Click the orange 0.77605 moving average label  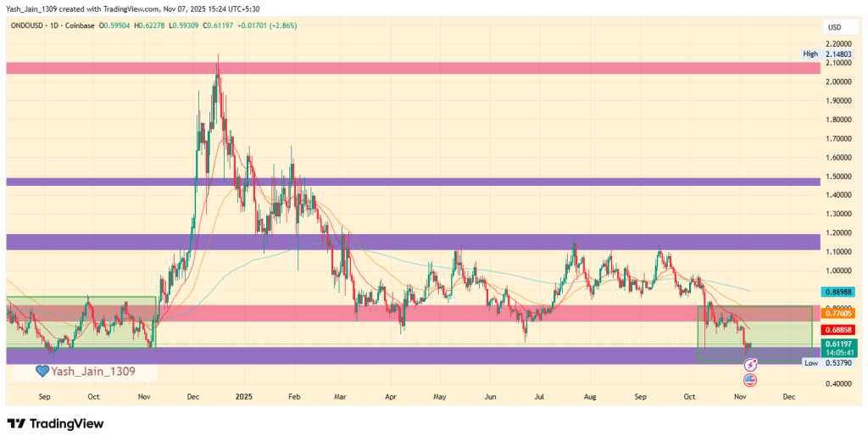[x=838, y=314]
